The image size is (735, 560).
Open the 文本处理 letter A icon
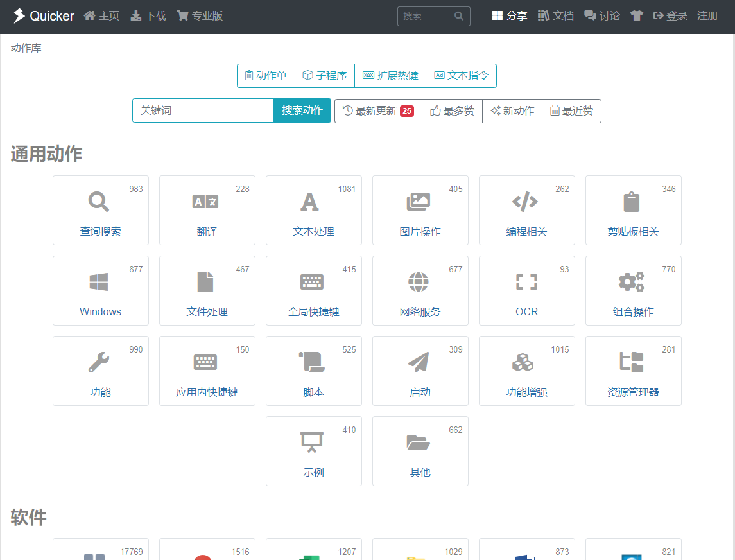pos(309,202)
